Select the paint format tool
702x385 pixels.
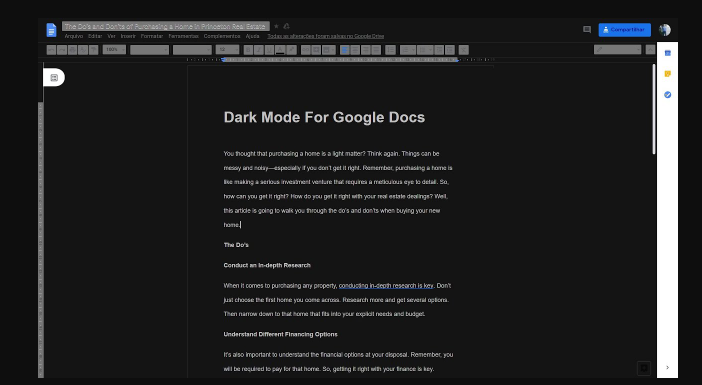point(93,50)
